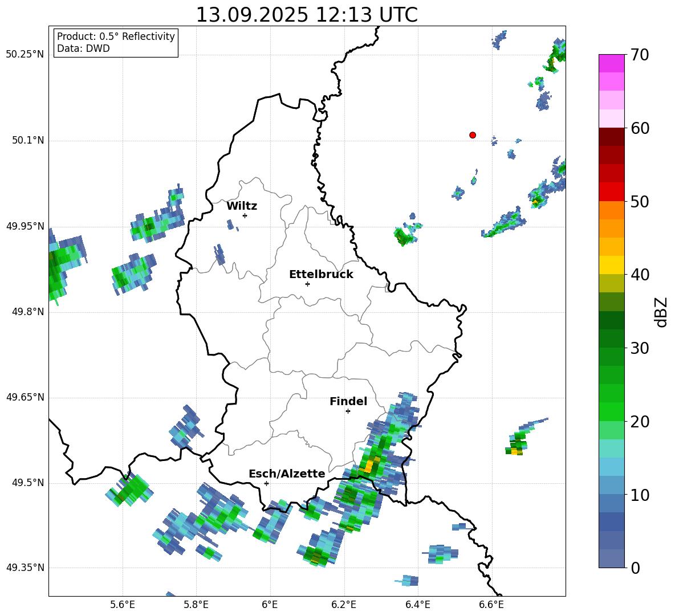Click the 6.4°E longitude label
The width and height of the screenshot is (675, 616).
[x=417, y=605]
